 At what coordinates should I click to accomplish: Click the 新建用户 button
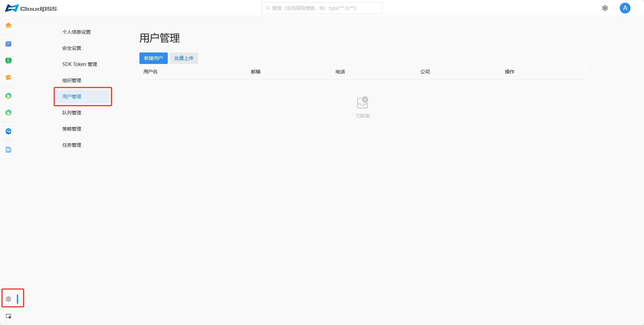click(154, 58)
